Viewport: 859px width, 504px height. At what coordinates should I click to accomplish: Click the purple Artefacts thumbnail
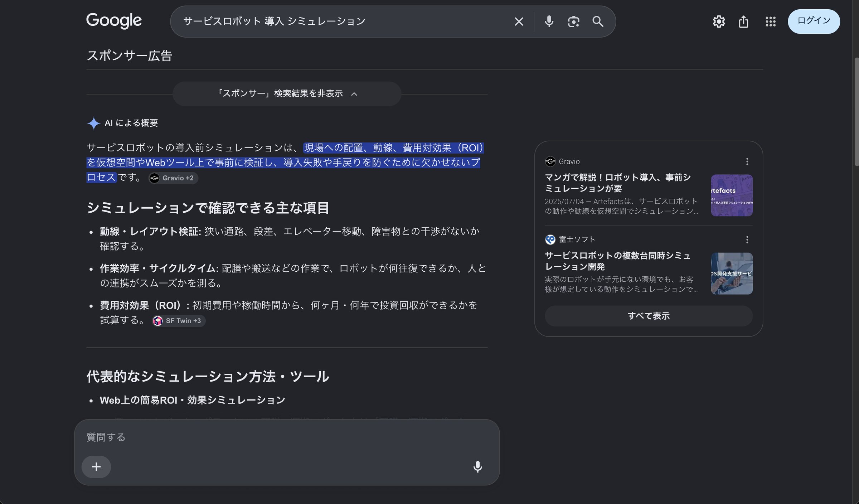click(x=732, y=195)
